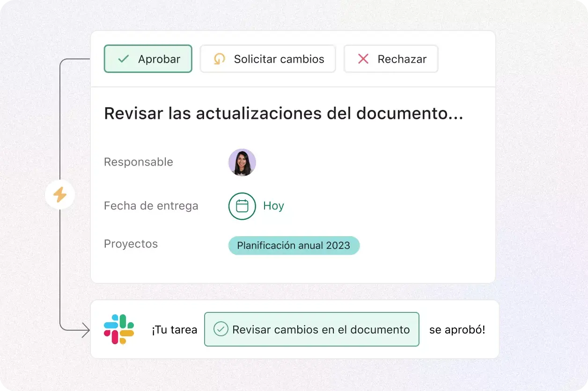Open the green calendar icon next to Hoy
The image size is (588, 391).
pos(242,206)
